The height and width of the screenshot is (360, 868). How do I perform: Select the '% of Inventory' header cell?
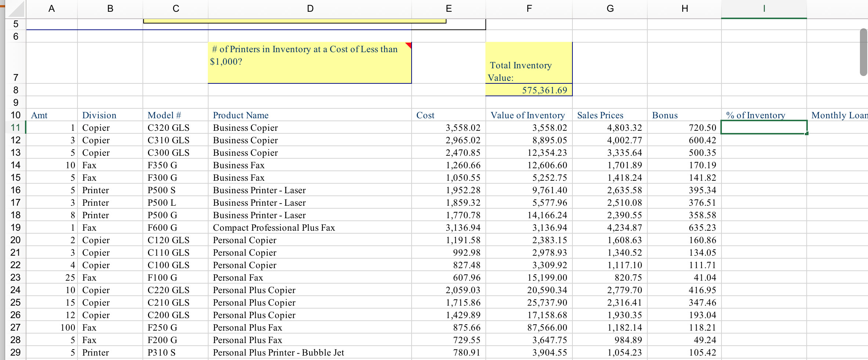(756, 115)
